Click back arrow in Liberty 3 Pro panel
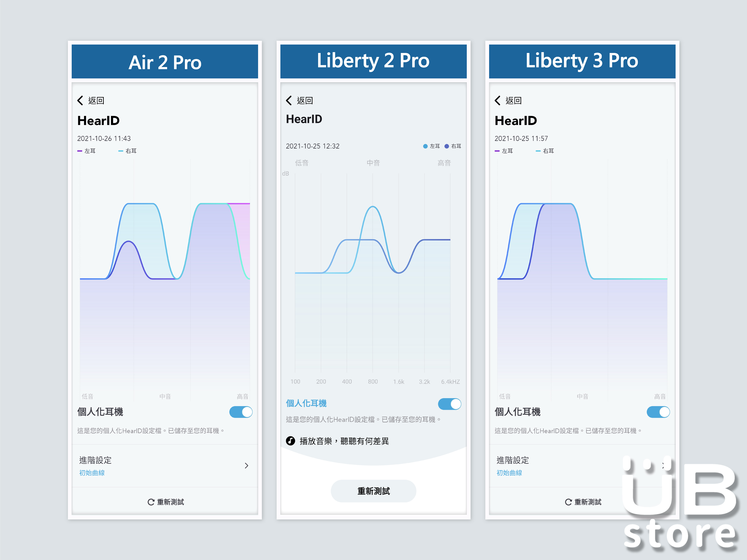Image resolution: width=747 pixels, height=560 pixels. (498, 100)
